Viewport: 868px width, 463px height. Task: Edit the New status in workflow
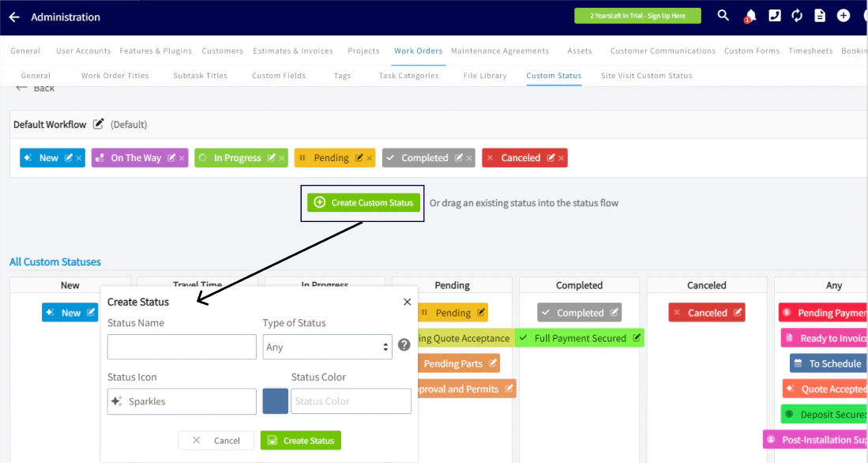(69, 158)
